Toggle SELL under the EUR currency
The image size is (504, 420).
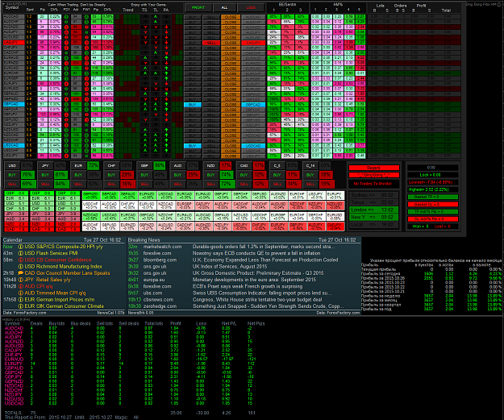(78, 184)
